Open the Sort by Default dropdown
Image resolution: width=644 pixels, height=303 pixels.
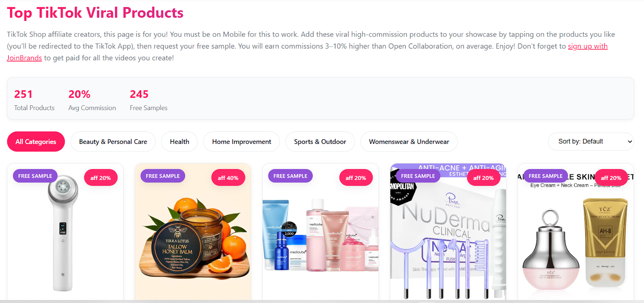[591, 141]
